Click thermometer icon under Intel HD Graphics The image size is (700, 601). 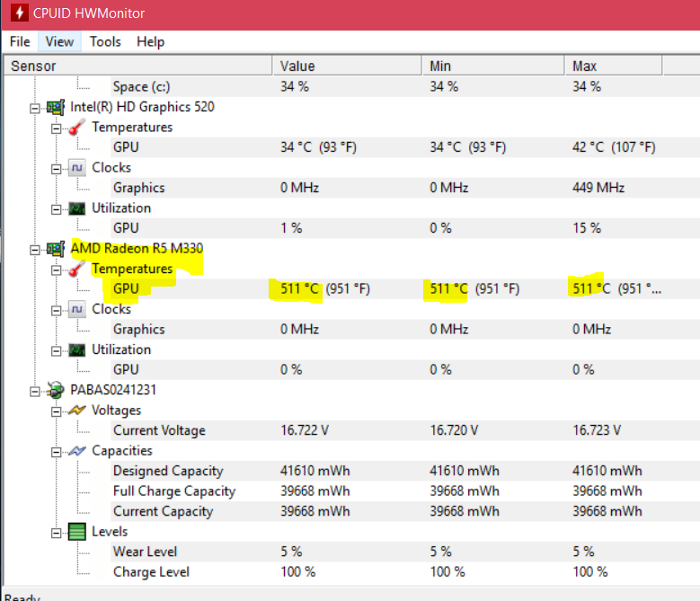click(76, 128)
